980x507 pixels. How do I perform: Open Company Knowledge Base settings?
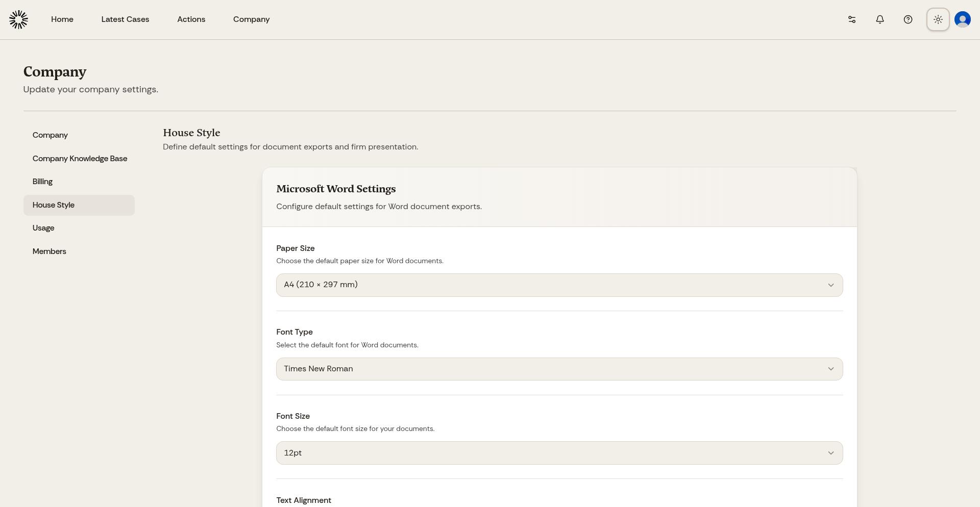click(80, 159)
